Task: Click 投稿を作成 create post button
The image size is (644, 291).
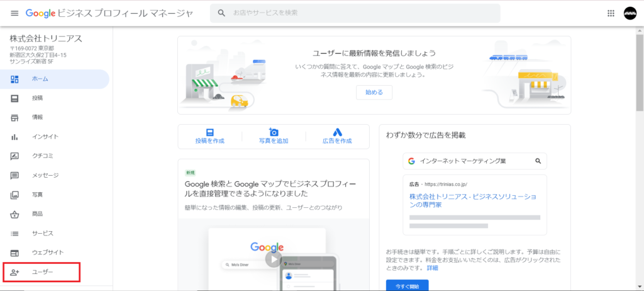Action: tap(210, 137)
